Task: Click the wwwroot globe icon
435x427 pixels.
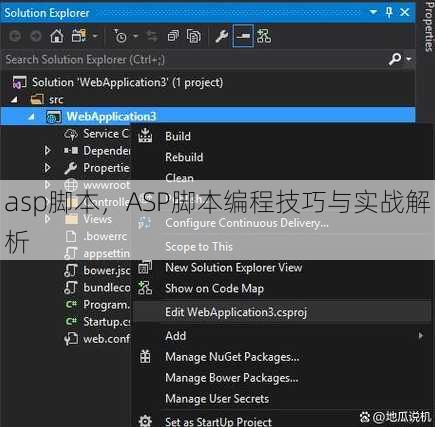Action: tap(71, 185)
